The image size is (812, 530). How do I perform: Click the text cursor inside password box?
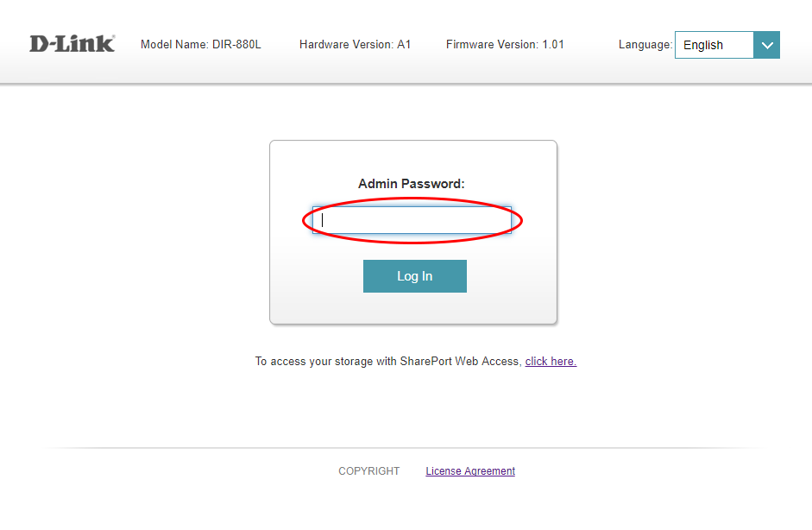(322, 220)
